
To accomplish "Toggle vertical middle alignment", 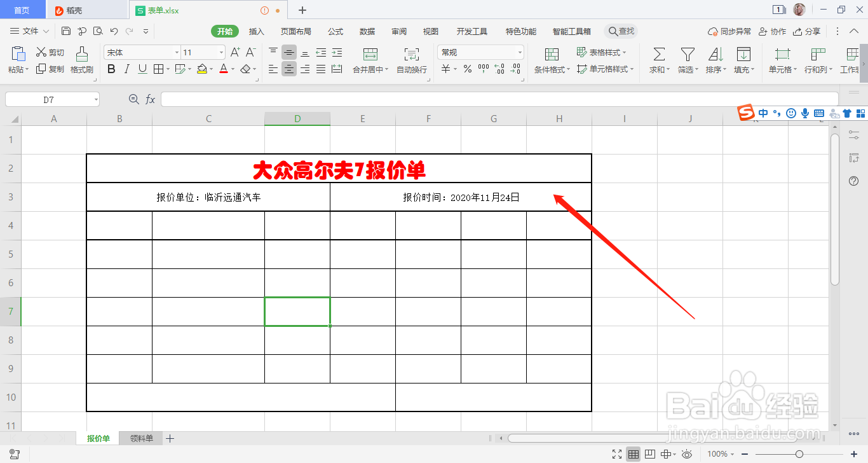I will coord(289,52).
